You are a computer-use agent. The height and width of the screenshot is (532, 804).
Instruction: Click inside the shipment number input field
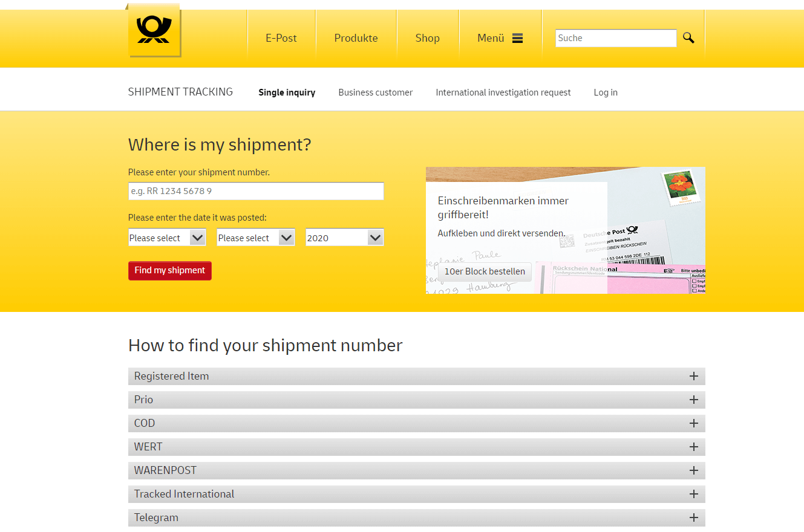[x=255, y=190]
